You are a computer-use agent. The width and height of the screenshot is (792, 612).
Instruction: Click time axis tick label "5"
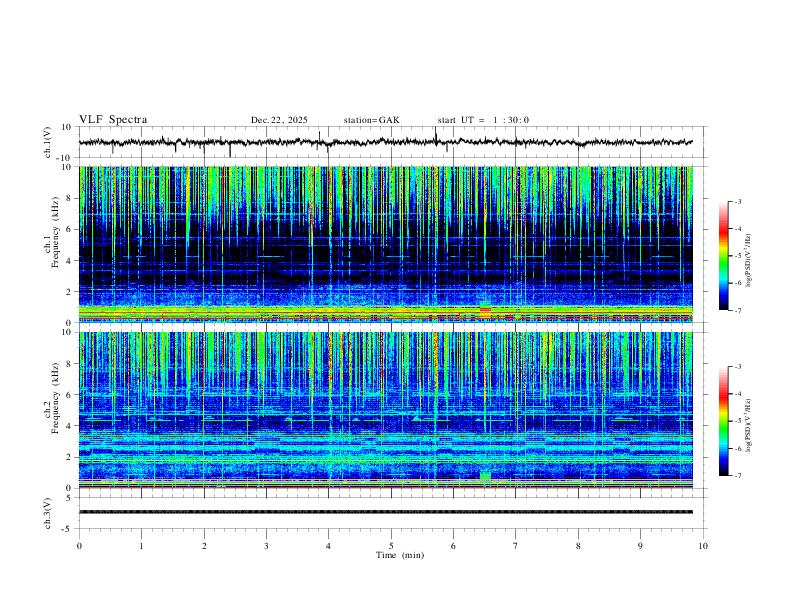(391, 546)
